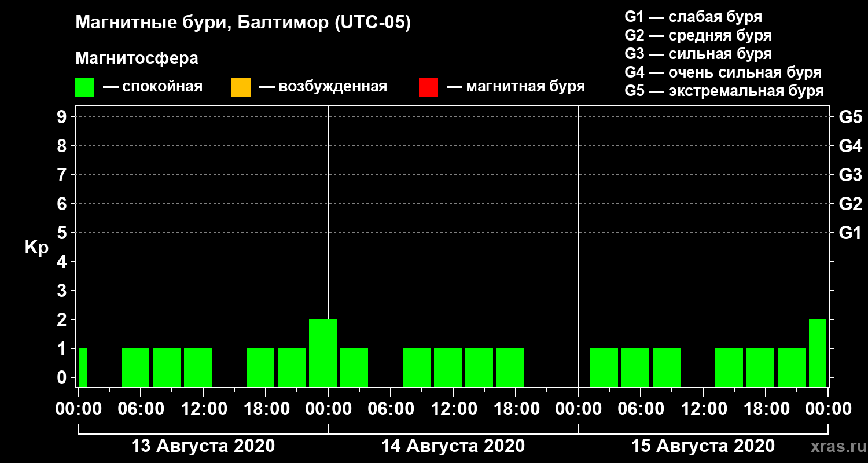The height and width of the screenshot is (463, 868).
Task: Click the '— магнитная буря' legend label
Action: click(x=516, y=87)
